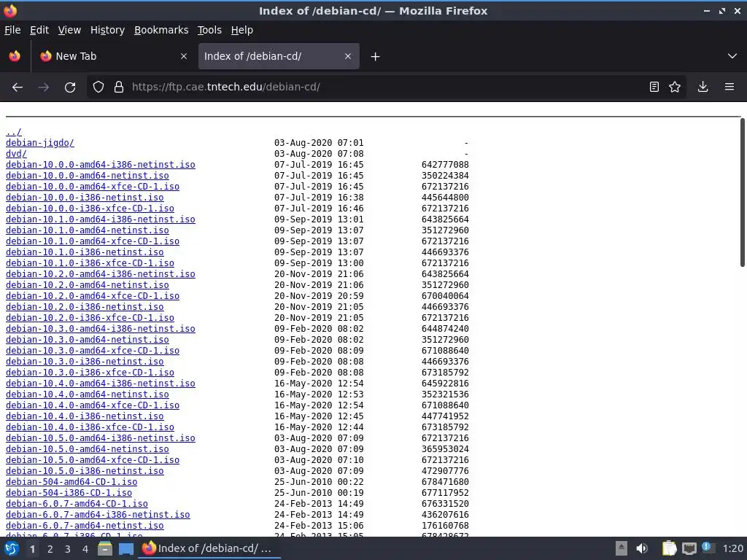Click debian-10.0.0-i386-netinst.iso link
Image resolution: width=747 pixels, height=560 pixels.
click(85, 198)
